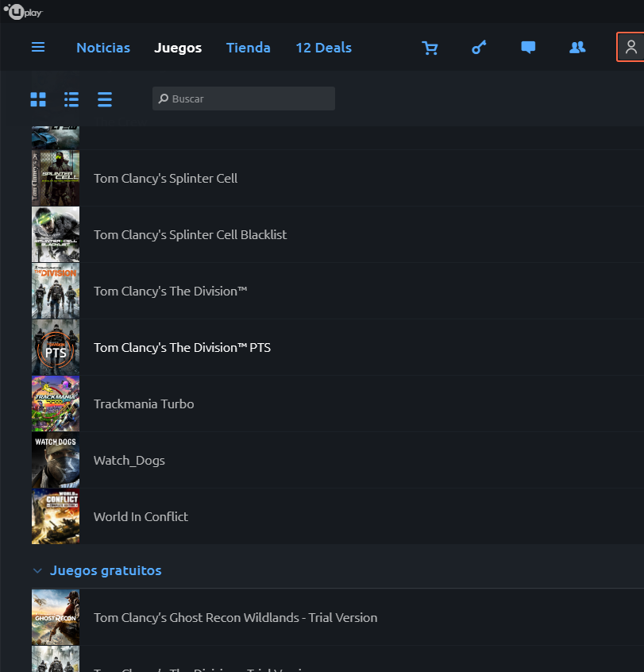This screenshot has height=672, width=644.
Task: Open the shopping cart
Action: click(x=430, y=48)
